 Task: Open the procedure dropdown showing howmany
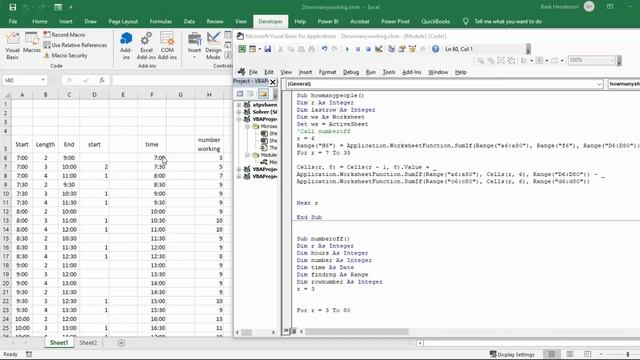click(x=624, y=84)
